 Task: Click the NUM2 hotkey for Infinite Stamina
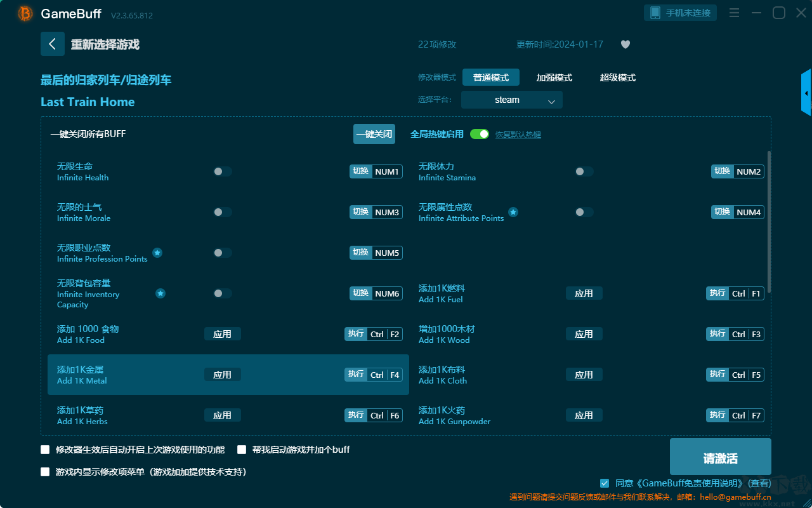pos(738,171)
